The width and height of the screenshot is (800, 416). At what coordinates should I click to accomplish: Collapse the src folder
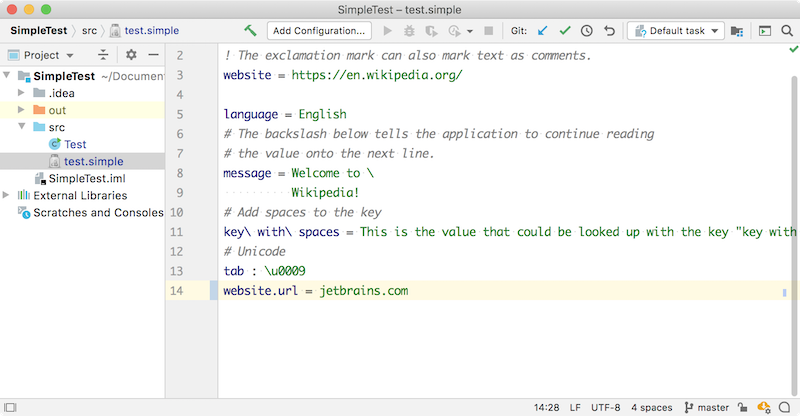(x=21, y=128)
